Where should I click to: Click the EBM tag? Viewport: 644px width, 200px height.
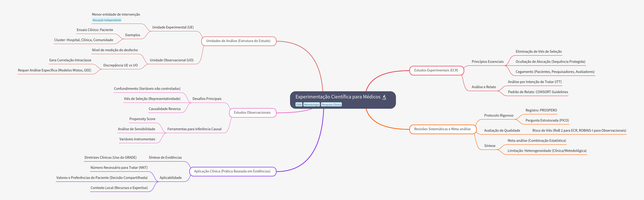pyautogui.click(x=299, y=104)
